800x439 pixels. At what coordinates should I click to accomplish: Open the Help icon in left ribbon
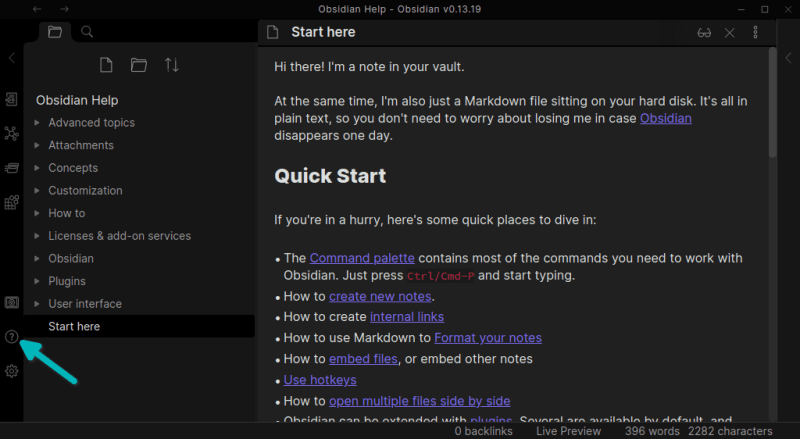12,337
